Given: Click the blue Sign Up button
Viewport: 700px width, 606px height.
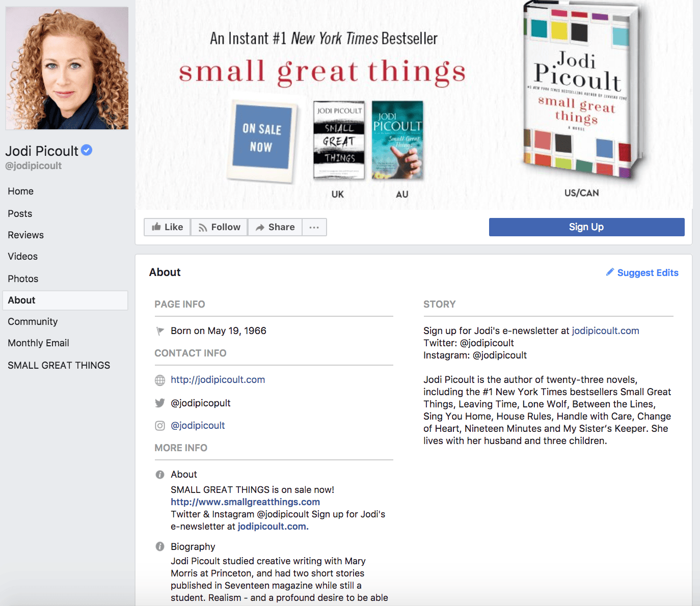Looking at the screenshot, I should click(x=586, y=227).
